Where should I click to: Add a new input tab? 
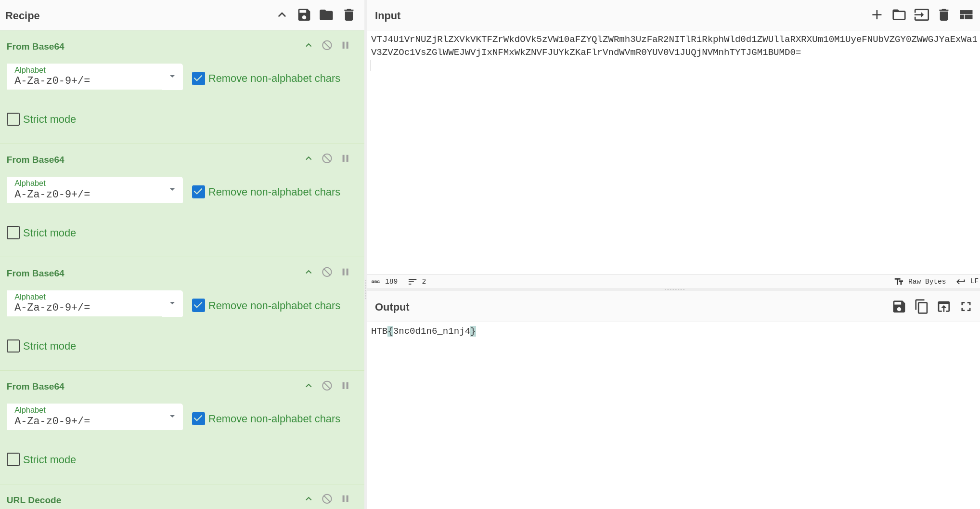point(877,15)
